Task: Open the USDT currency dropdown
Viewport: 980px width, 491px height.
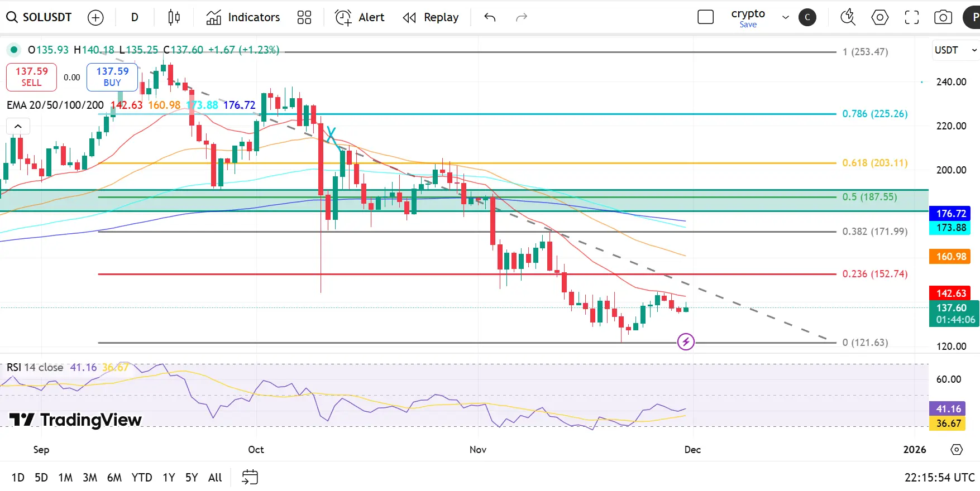Action: (955, 50)
